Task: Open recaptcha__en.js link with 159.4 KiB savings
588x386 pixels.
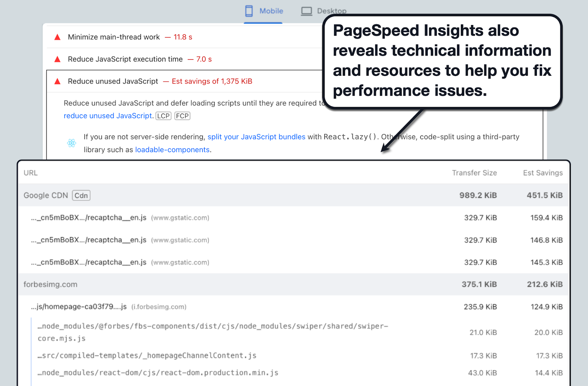Action: pyautogui.click(x=89, y=218)
